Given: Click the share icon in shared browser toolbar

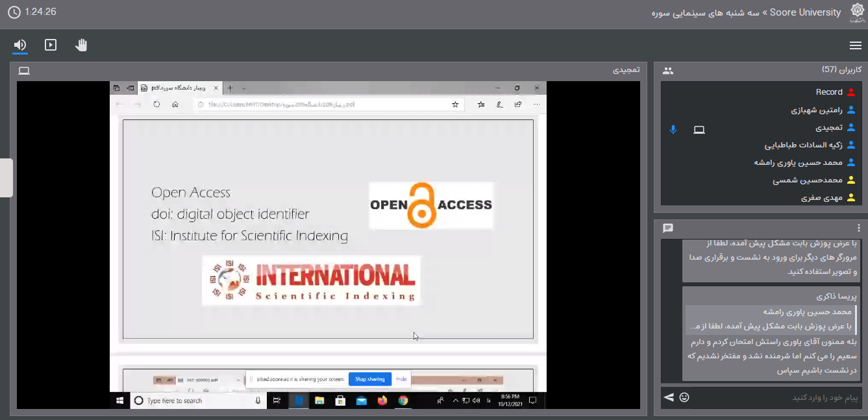Looking at the screenshot, I should pyautogui.click(x=517, y=105).
